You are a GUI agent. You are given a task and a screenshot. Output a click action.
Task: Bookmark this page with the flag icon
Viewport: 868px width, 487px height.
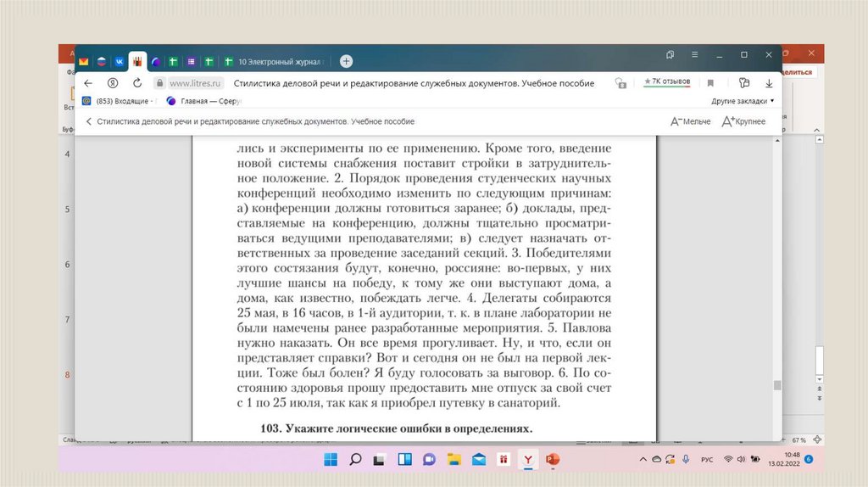pyautogui.click(x=710, y=83)
